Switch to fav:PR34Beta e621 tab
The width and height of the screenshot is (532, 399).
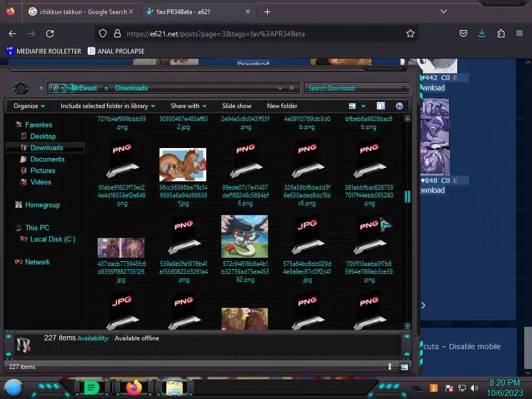pos(198,12)
